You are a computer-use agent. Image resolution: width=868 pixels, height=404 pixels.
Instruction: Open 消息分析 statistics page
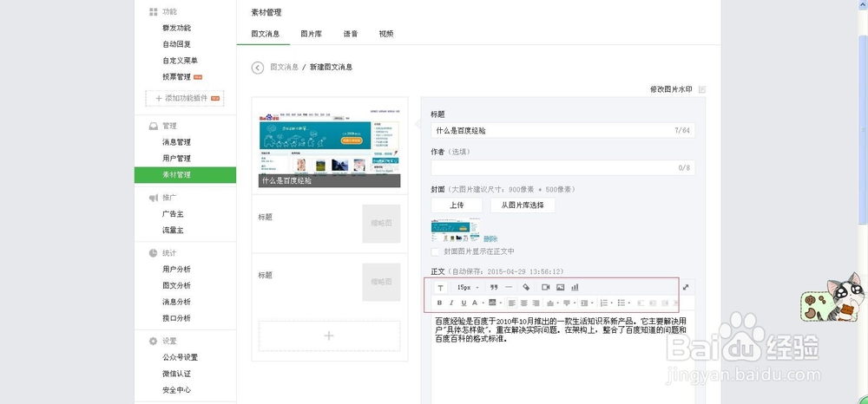pyautogui.click(x=176, y=302)
